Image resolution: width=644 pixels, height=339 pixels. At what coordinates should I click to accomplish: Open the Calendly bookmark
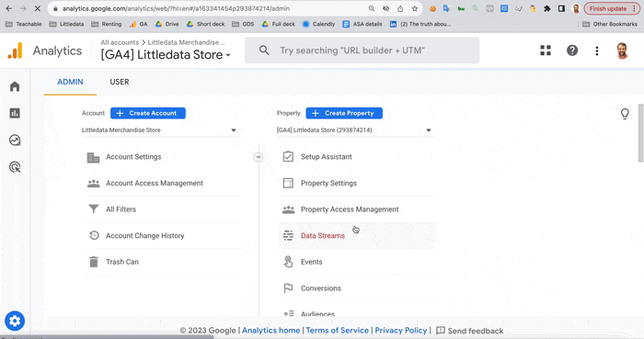click(x=318, y=24)
